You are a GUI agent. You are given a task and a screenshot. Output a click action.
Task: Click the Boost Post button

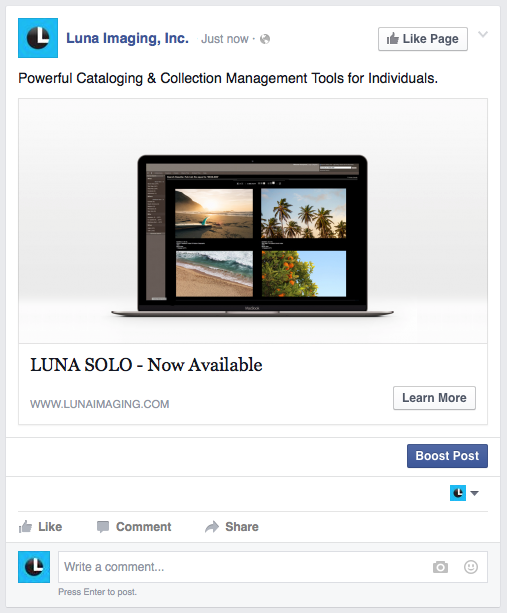[447, 456]
